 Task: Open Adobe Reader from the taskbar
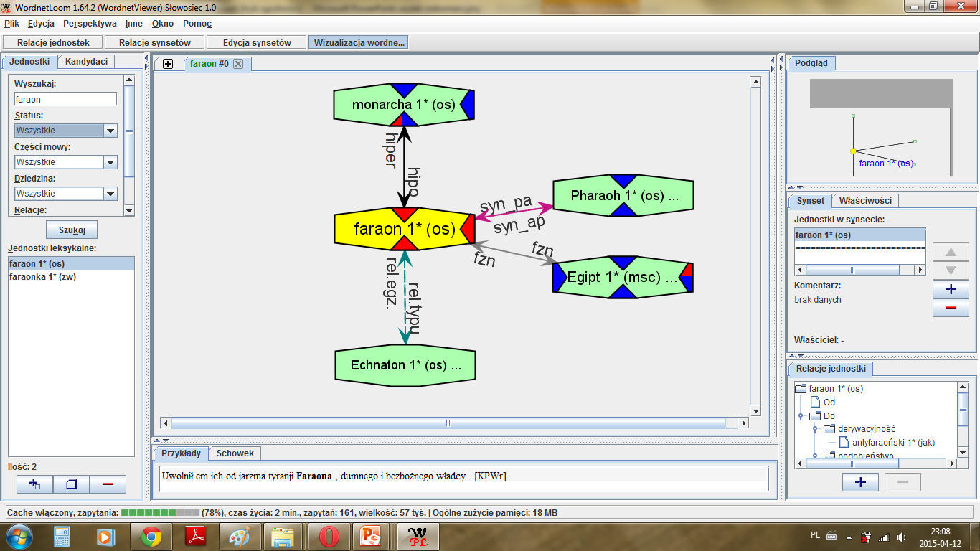click(196, 536)
